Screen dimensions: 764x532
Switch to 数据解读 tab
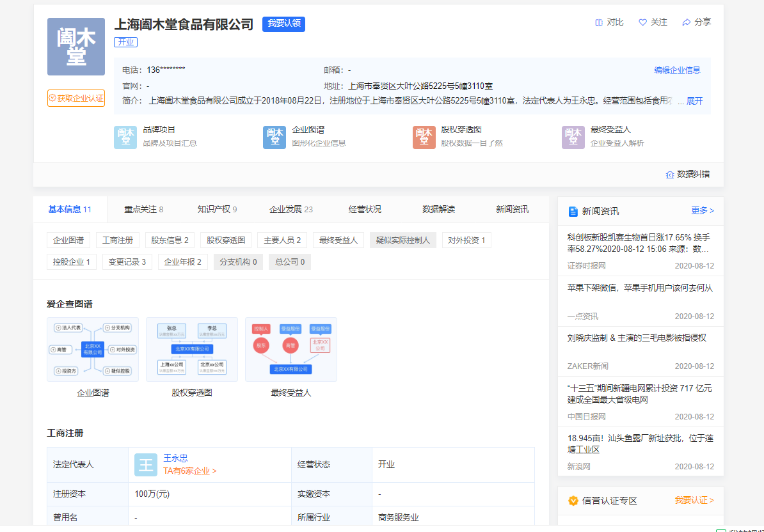(x=438, y=210)
